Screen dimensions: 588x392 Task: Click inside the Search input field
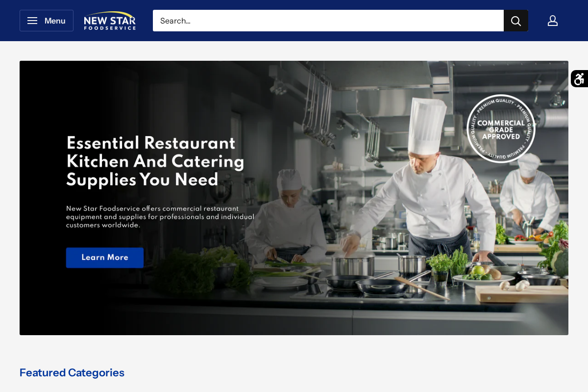point(328,21)
